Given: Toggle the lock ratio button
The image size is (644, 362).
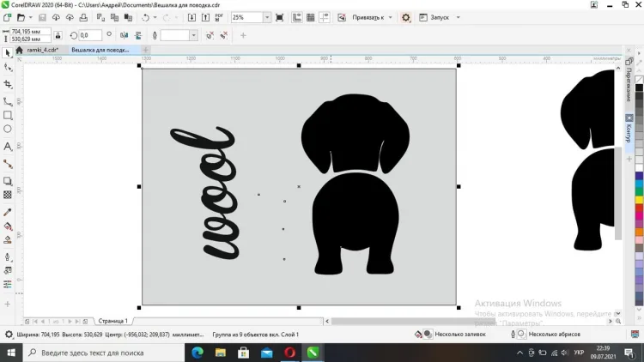Looking at the screenshot, I should (x=58, y=36).
